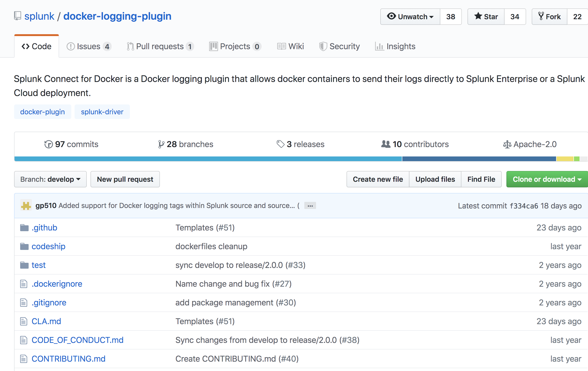
Task: Click the dark blue language bar segment
Action: (x=479, y=159)
